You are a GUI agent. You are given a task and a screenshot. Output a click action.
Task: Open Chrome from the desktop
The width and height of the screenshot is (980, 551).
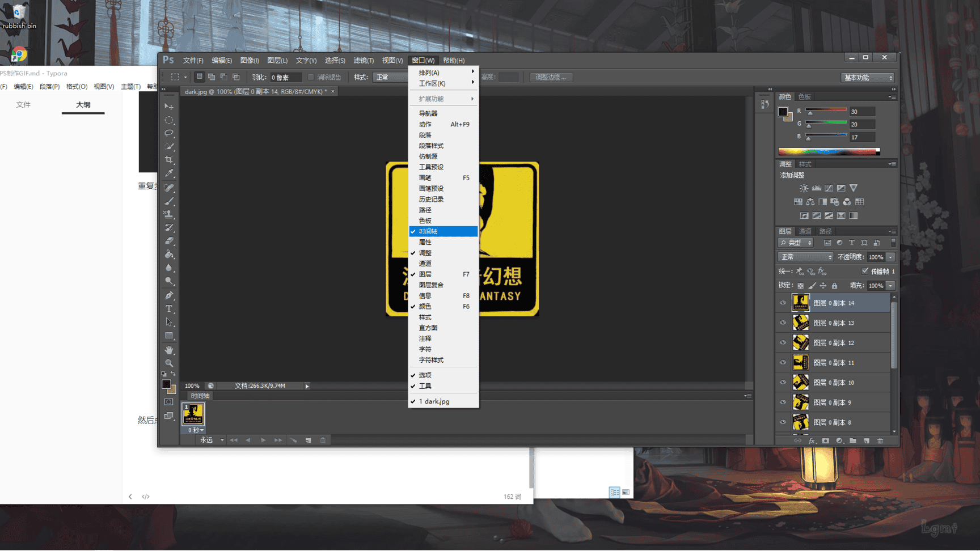tap(19, 54)
